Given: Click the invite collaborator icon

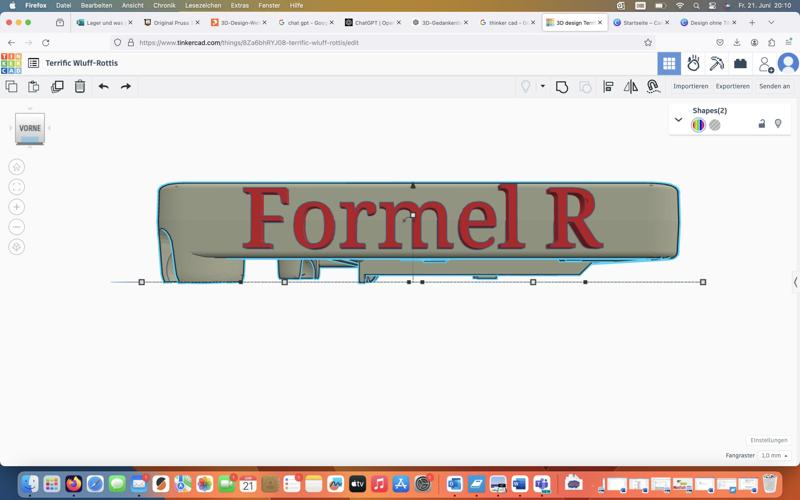Looking at the screenshot, I should pos(765,64).
